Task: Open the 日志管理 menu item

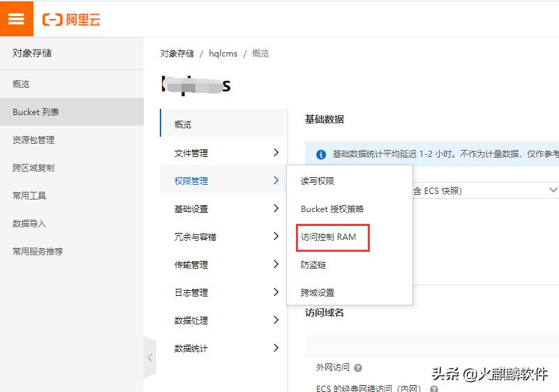Action: click(224, 292)
